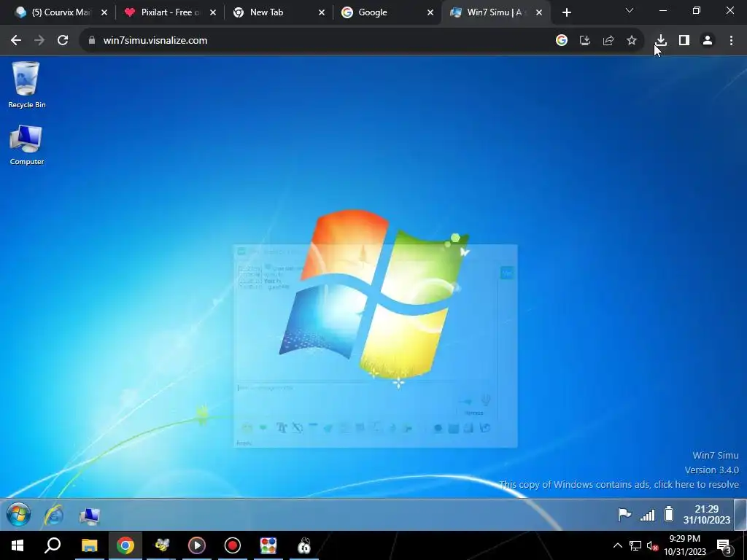
Task: Open the bee app on taskbar
Action: [161, 545]
